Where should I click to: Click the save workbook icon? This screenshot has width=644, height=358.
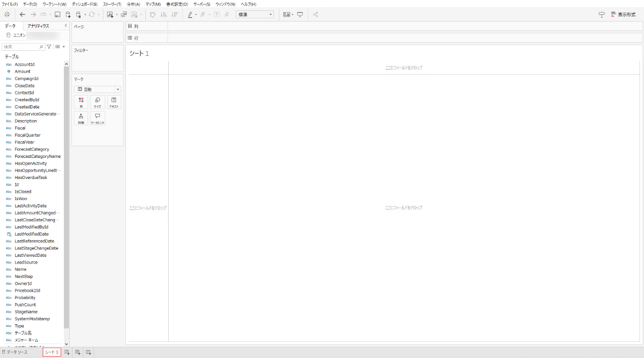[58, 14]
